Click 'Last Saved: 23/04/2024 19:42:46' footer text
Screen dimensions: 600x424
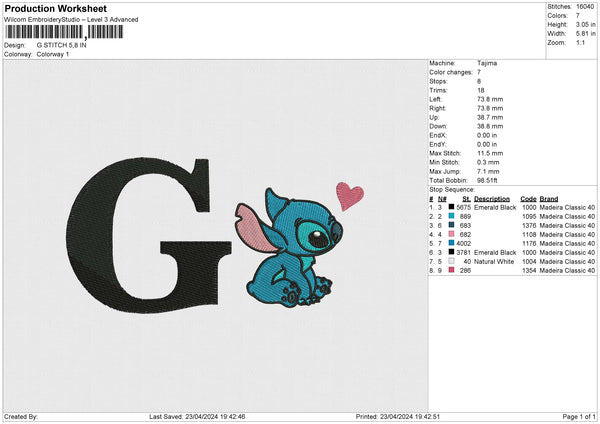coord(197,416)
